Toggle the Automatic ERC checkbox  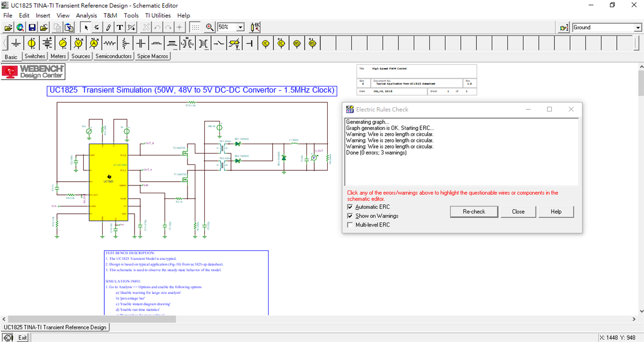click(350, 207)
